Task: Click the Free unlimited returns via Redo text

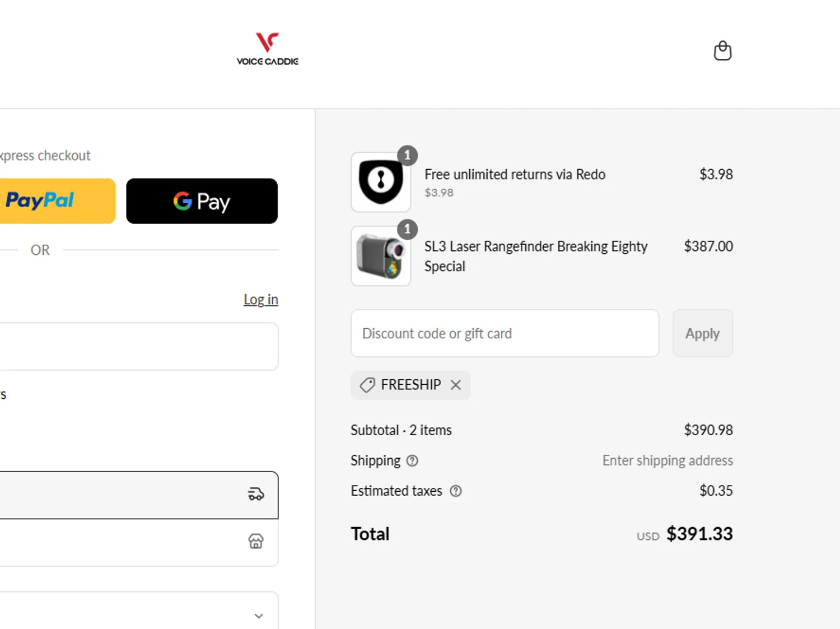Action: 515,174
